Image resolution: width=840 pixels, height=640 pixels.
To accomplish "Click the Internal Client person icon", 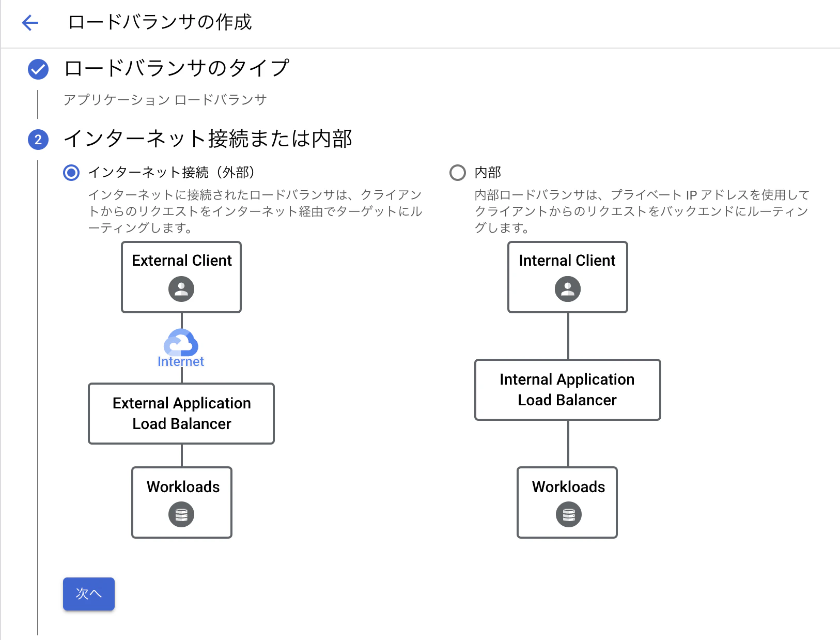I will point(567,289).
